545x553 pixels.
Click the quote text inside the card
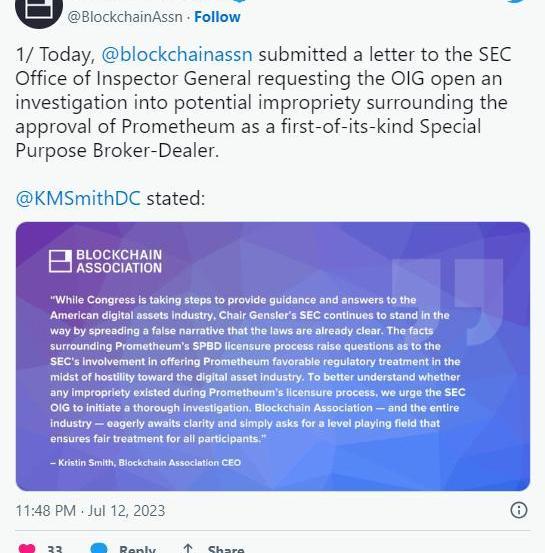[x=258, y=369]
